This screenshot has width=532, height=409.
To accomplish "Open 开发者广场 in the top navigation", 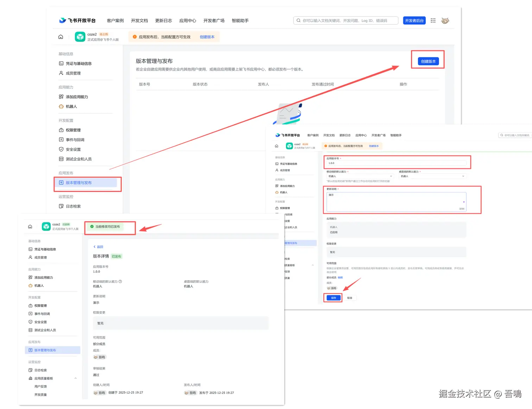I will coord(214,21).
